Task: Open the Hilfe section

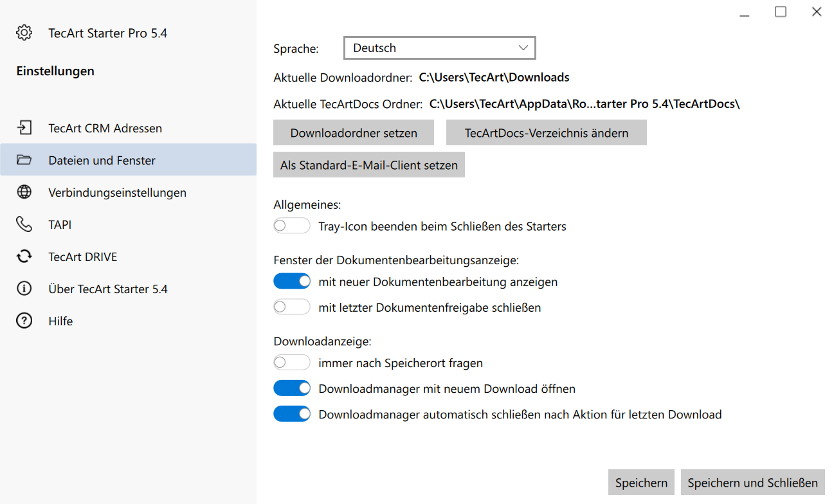Action: (x=128, y=321)
